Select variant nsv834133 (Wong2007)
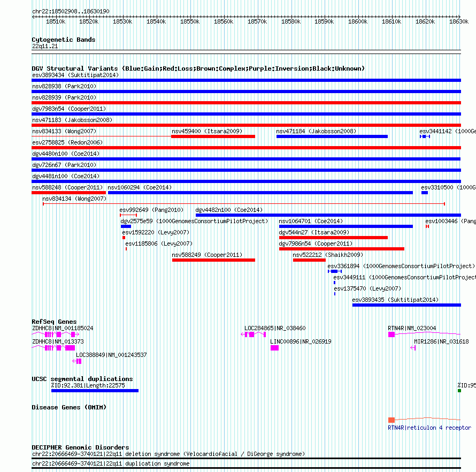 pos(64,131)
